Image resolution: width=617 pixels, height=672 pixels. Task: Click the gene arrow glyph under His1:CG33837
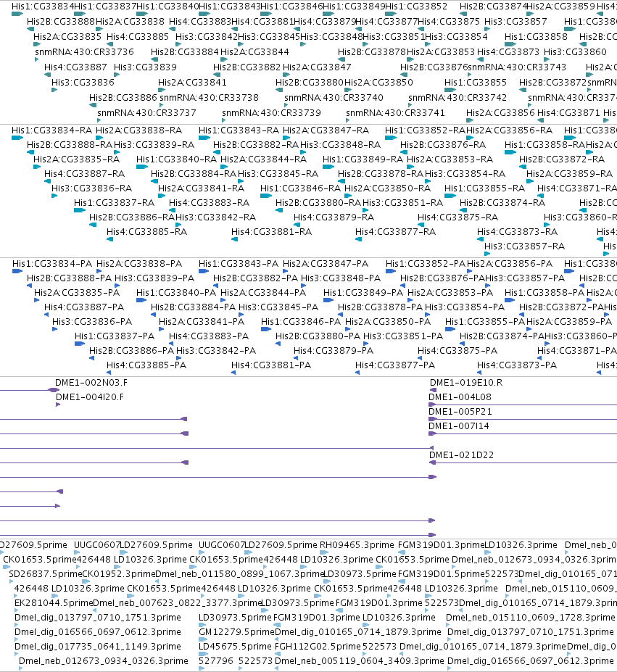tap(80, 14)
